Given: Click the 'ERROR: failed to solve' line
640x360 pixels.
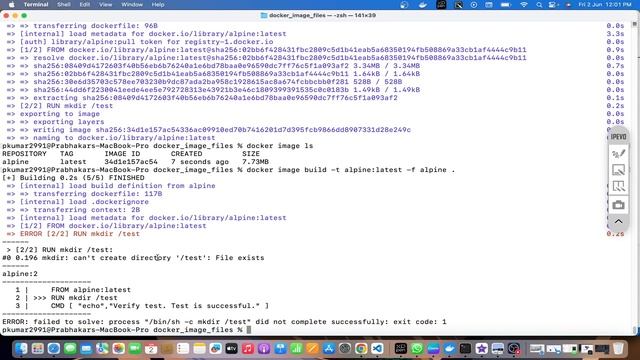Looking at the screenshot, I should tap(224, 322).
